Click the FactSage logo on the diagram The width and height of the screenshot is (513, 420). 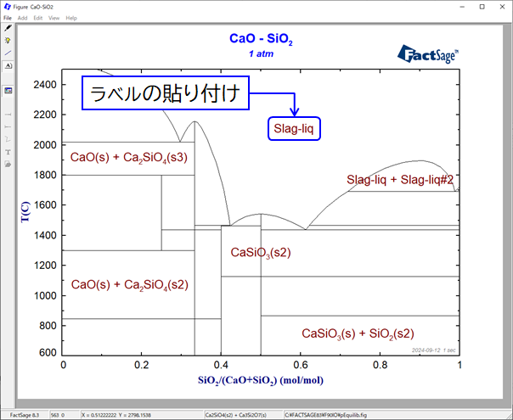[427, 54]
